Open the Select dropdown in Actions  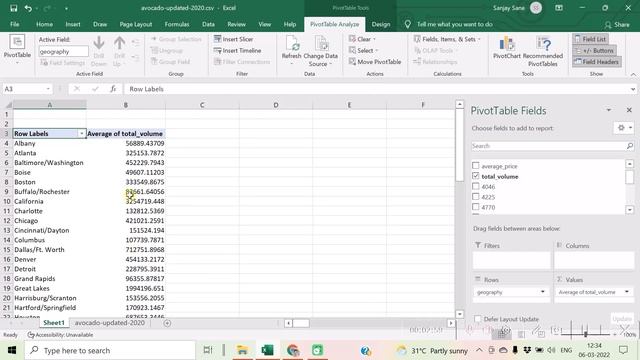click(364, 51)
